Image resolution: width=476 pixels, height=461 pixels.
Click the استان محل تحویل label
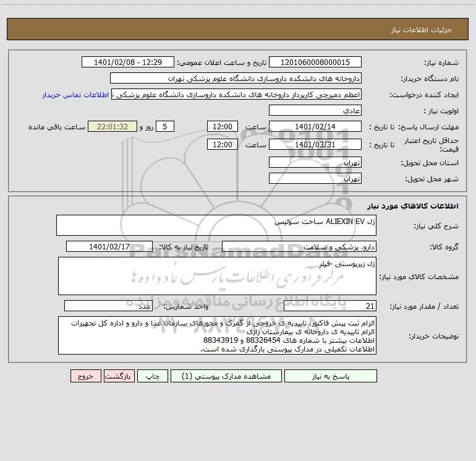click(430, 163)
